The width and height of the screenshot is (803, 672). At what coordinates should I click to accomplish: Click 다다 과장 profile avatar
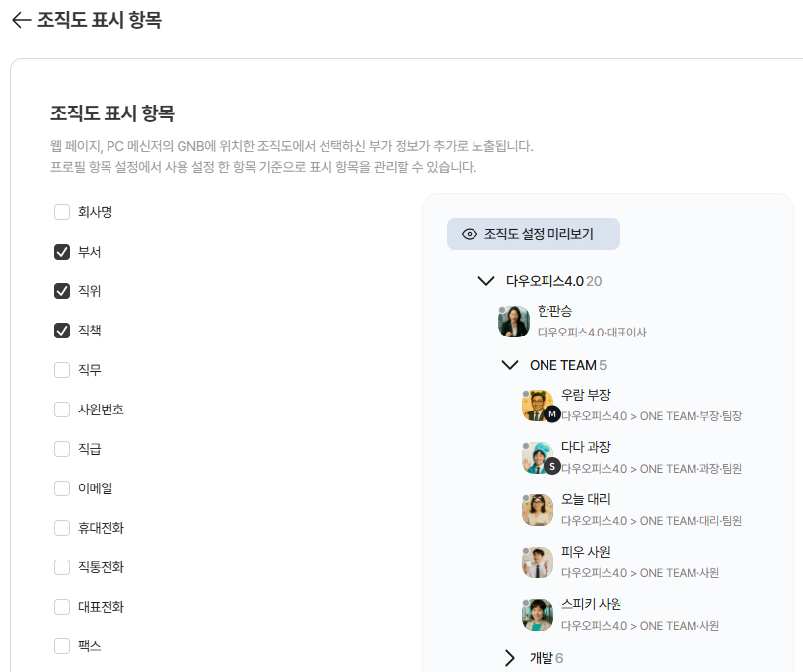538,458
